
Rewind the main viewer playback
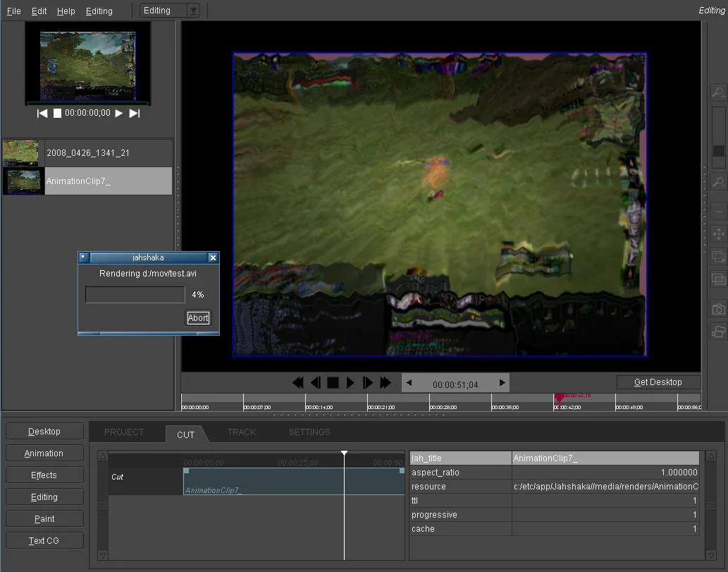(298, 383)
